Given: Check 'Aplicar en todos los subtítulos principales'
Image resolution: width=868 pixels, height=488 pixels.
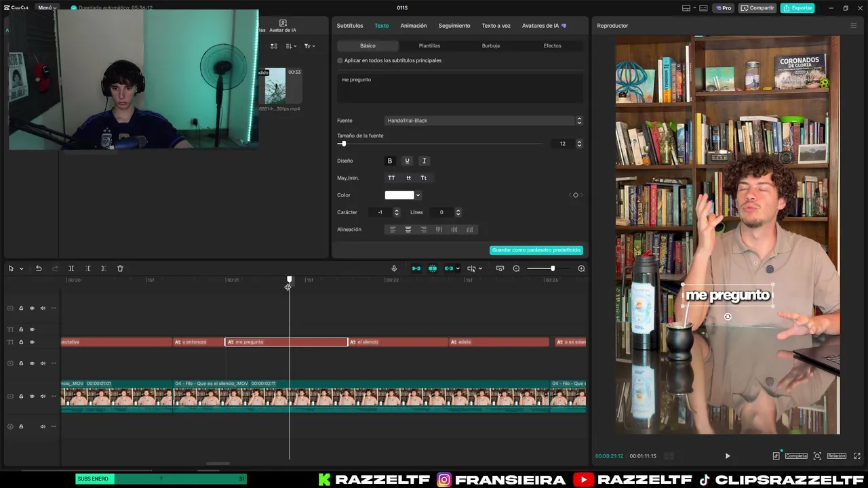Looking at the screenshot, I should (x=340, y=60).
